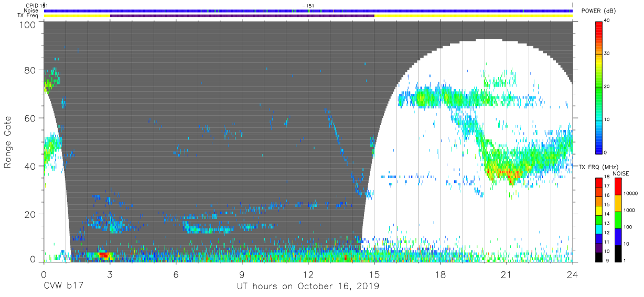Select the 60 tick on Range Gate axis

[x=31, y=118]
